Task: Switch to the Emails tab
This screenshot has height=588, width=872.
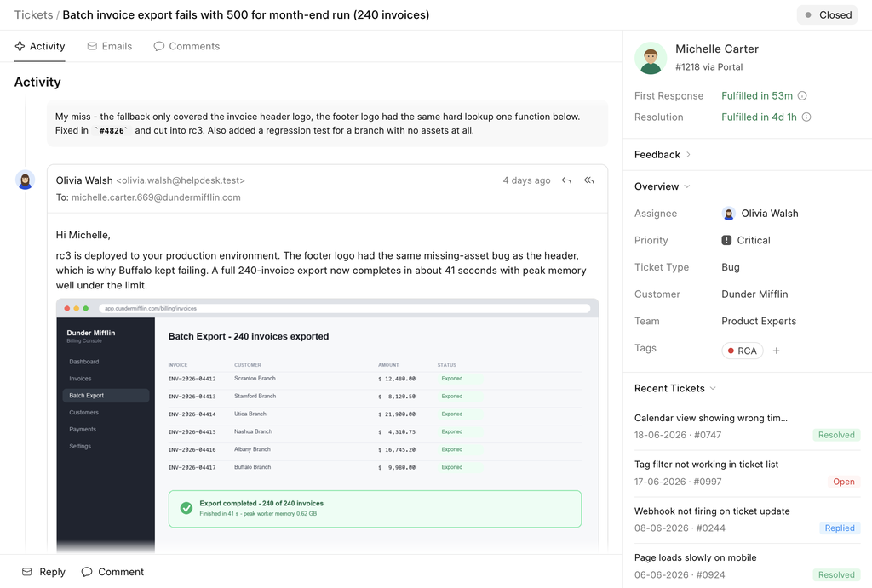Action: point(110,46)
